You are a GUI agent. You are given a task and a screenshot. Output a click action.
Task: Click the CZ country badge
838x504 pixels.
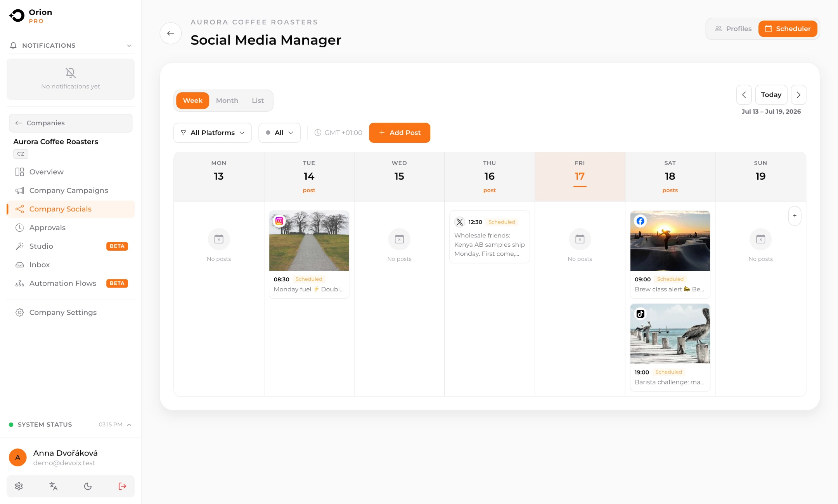pyautogui.click(x=21, y=154)
